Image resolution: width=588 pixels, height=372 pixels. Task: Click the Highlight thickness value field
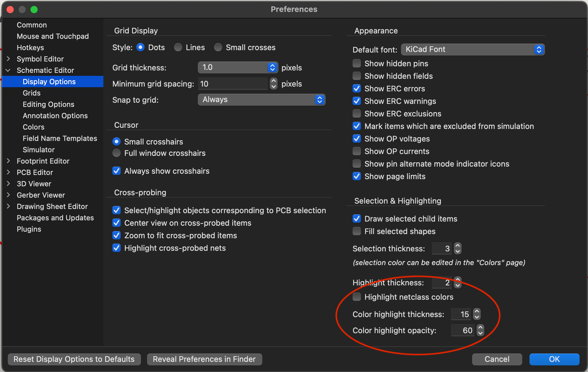click(442, 282)
